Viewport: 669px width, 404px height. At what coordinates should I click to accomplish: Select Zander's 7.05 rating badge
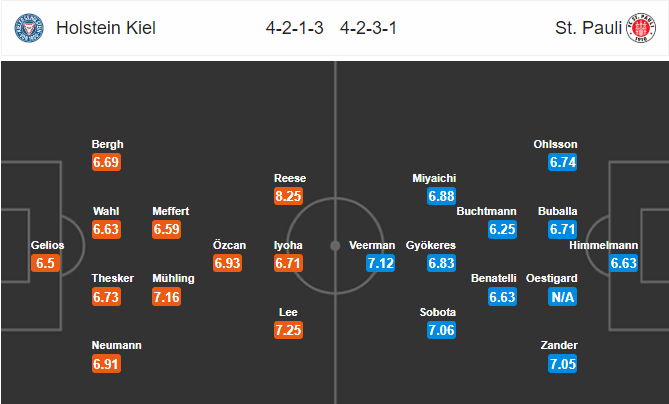pyautogui.click(x=562, y=364)
